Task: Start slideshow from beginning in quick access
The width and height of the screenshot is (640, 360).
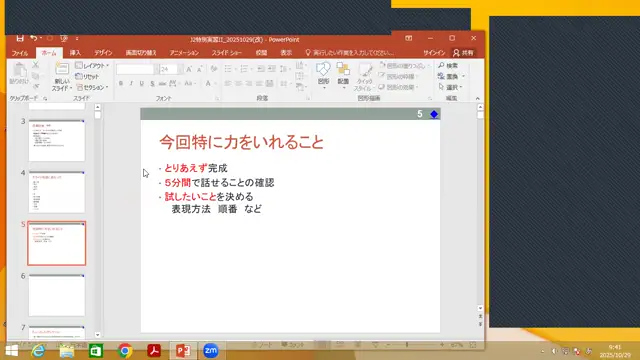Action: pyautogui.click(x=64, y=38)
